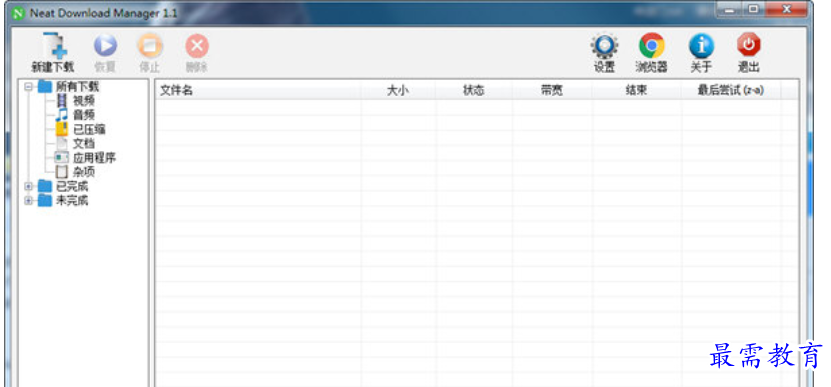Image resolution: width=831 pixels, height=387 pixels.
Task: Click the 删除 delete toolbar icon
Action: click(x=197, y=52)
